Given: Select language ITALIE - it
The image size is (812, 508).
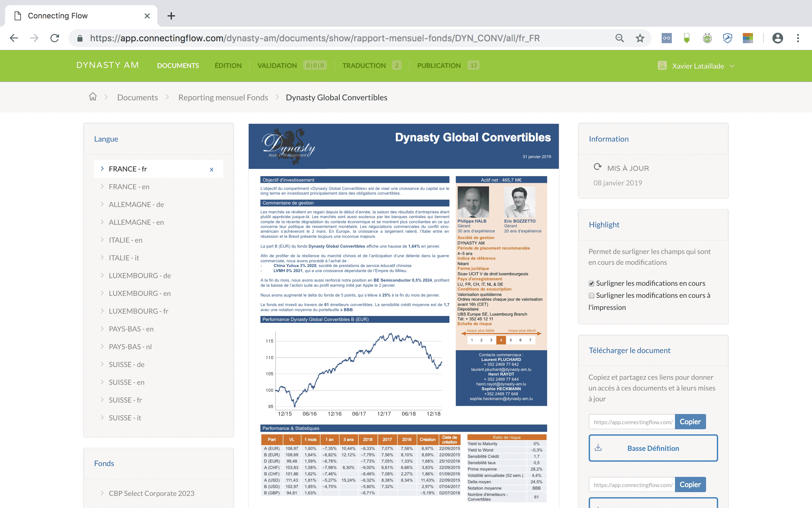Looking at the screenshot, I should click(124, 258).
